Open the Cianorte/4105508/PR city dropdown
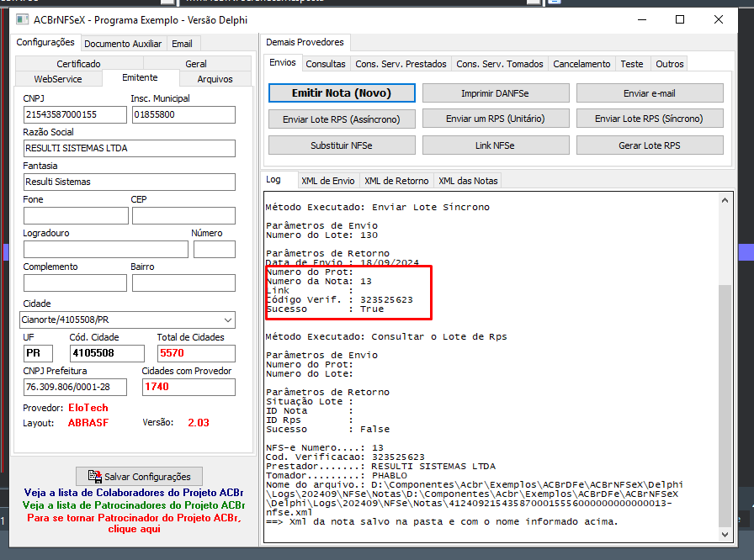The image size is (754, 560). point(127,320)
